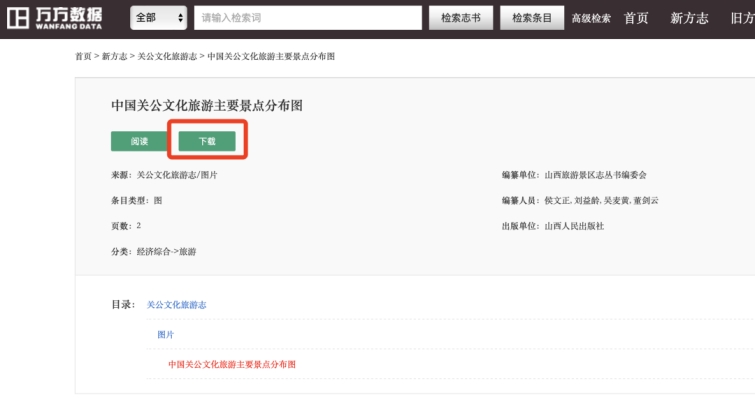Click the last breadcrumb item 中国关公文化旅游主要景点分布图

pyautogui.click(x=271, y=57)
